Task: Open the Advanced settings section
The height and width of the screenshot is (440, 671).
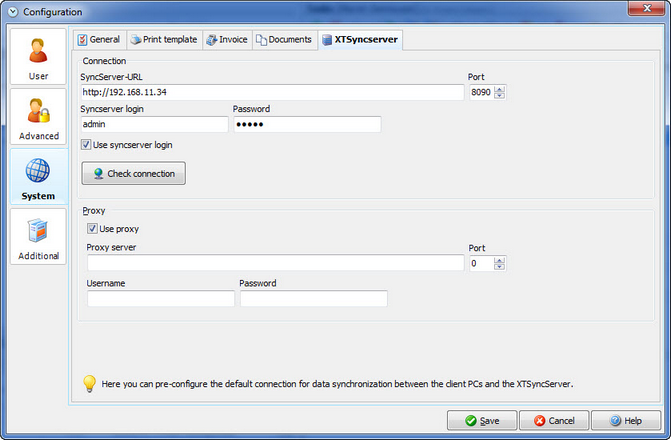Action: coord(38,116)
